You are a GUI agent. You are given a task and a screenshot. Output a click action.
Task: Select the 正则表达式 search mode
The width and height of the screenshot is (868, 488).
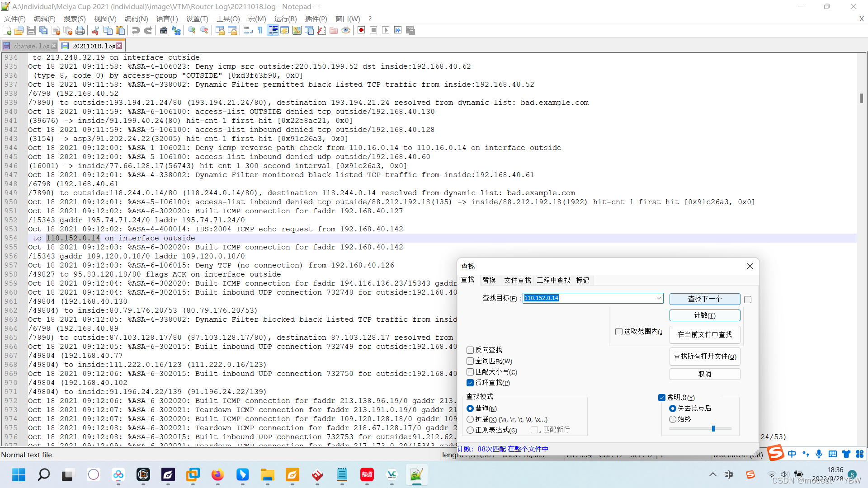tap(470, 430)
